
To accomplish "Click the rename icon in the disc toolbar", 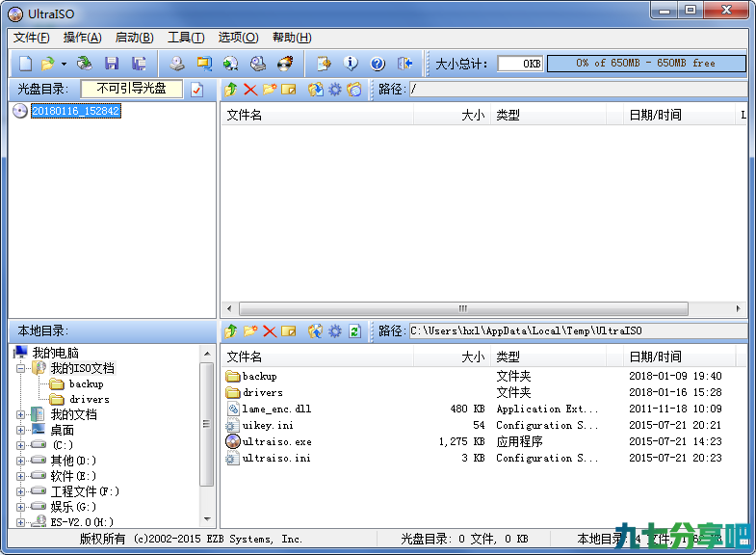I will (288, 90).
